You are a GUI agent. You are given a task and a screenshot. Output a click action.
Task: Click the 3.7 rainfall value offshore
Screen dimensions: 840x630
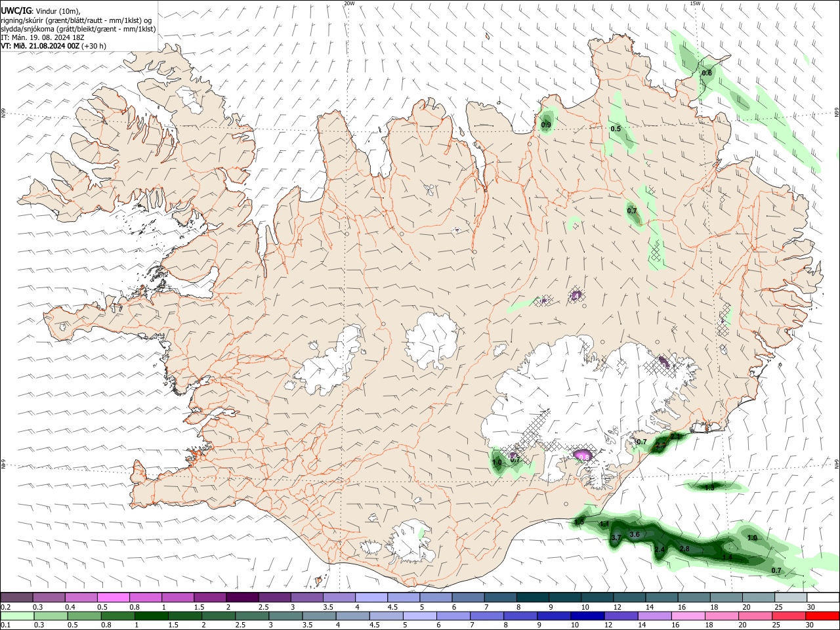pyautogui.click(x=616, y=537)
